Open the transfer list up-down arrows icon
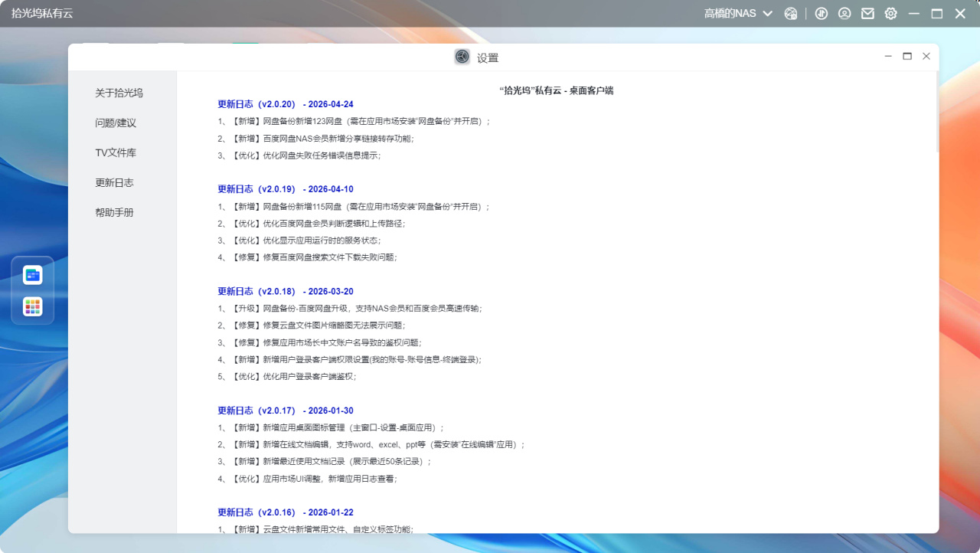 [822, 14]
